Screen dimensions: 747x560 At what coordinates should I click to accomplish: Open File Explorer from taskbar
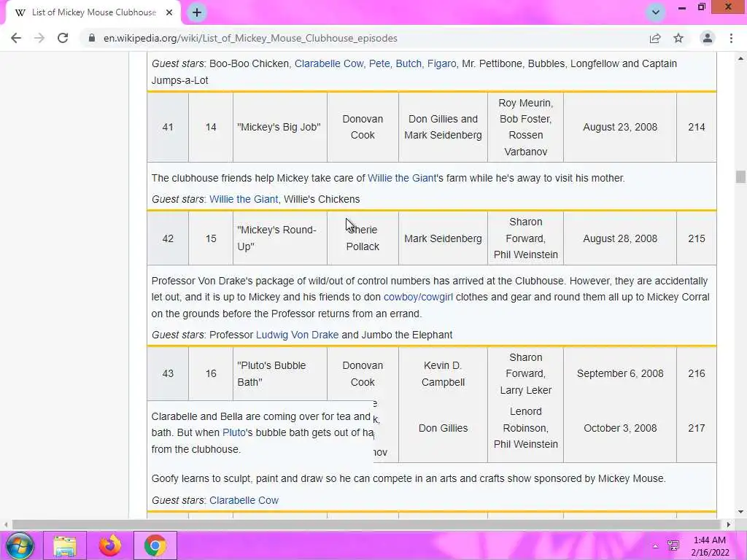[x=65, y=545]
